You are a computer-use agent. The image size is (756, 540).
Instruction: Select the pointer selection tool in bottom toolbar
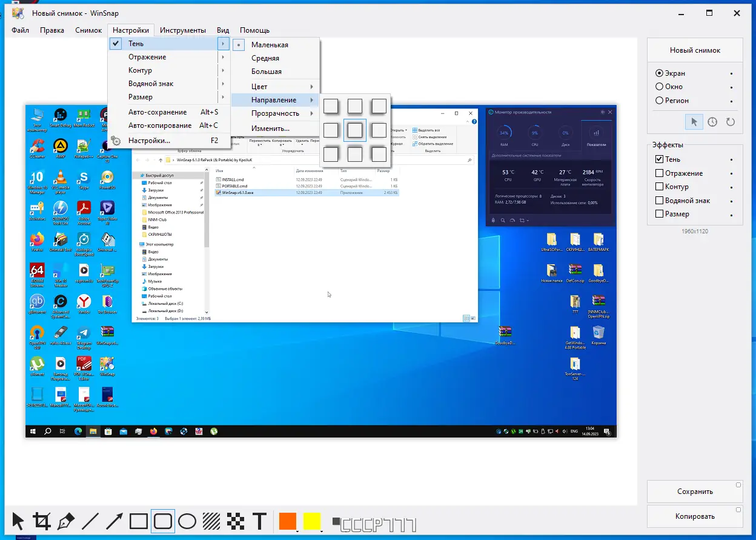tap(18, 521)
